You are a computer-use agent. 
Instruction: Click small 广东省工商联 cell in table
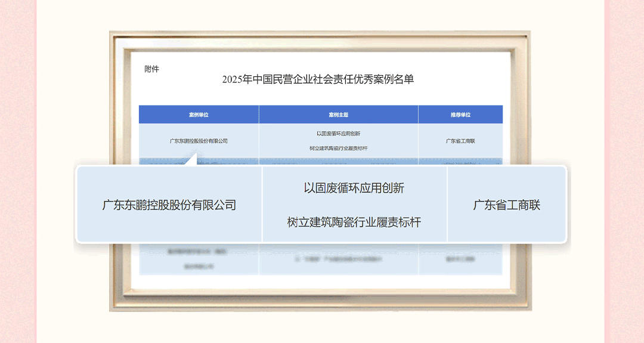tap(460, 141)
